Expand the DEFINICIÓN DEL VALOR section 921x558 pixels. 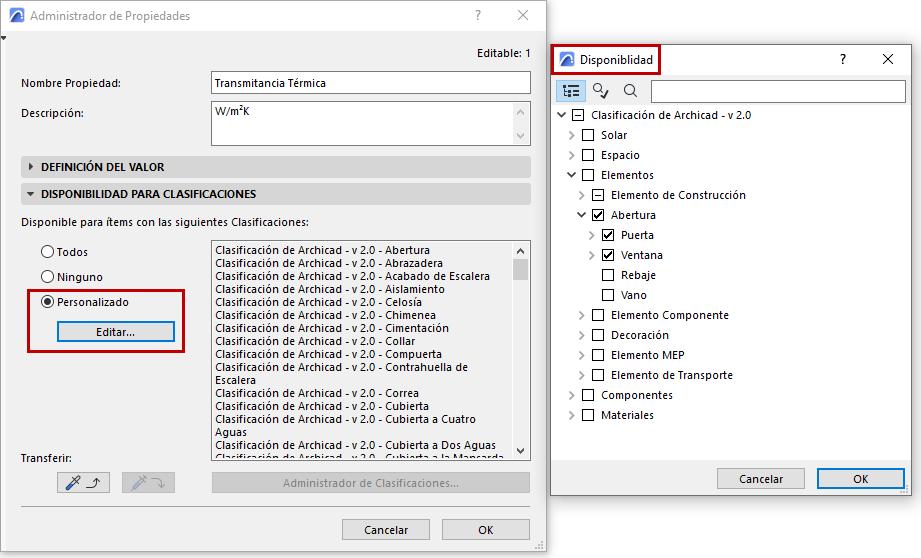(x=31, y=167)
